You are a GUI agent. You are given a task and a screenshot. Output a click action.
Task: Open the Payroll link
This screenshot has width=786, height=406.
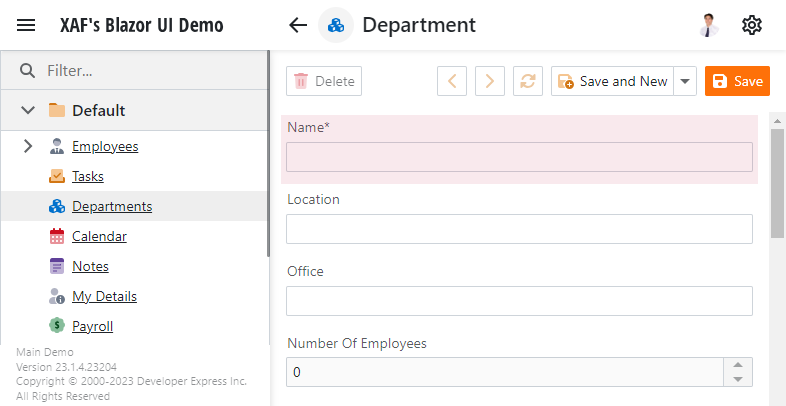93,326
